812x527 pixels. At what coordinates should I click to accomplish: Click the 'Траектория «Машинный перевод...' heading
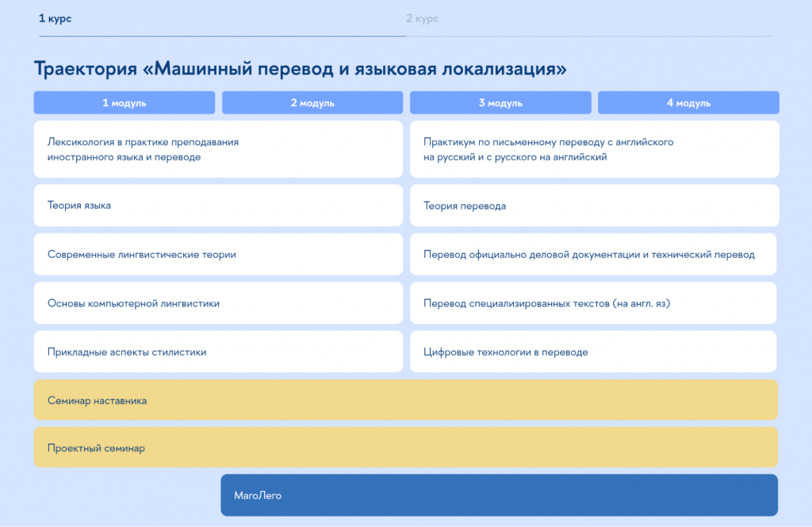coord(301,68)
